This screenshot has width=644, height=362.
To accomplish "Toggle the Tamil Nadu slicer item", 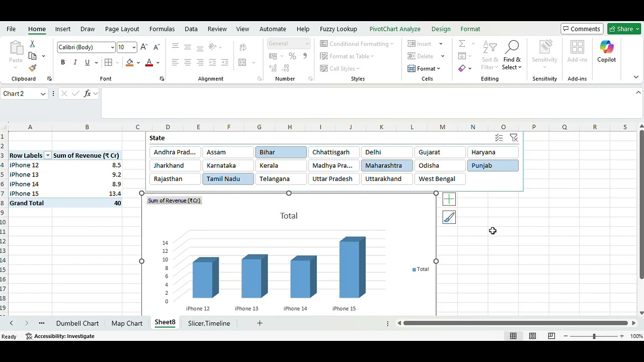I will (x=228, y=179).
